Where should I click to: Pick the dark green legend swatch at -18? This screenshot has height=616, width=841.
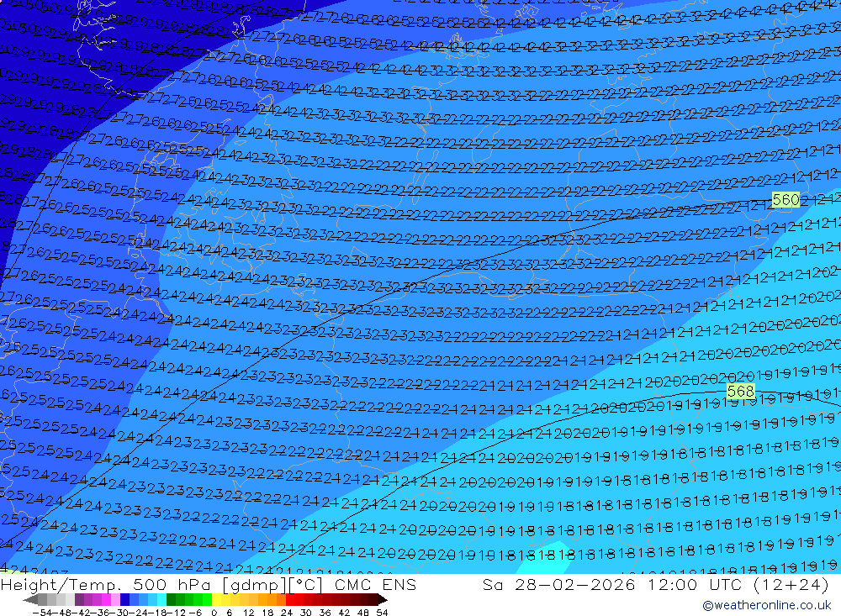click(171, 600)
